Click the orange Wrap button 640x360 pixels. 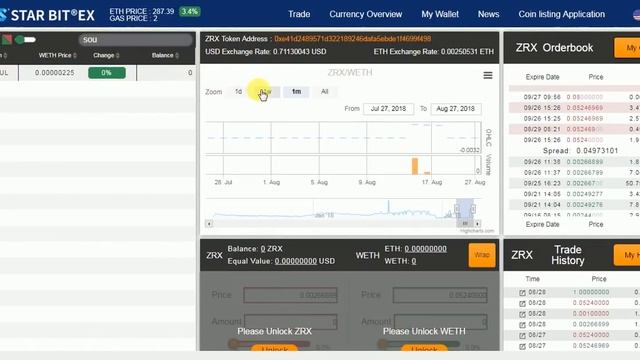(x=482, y=255)
